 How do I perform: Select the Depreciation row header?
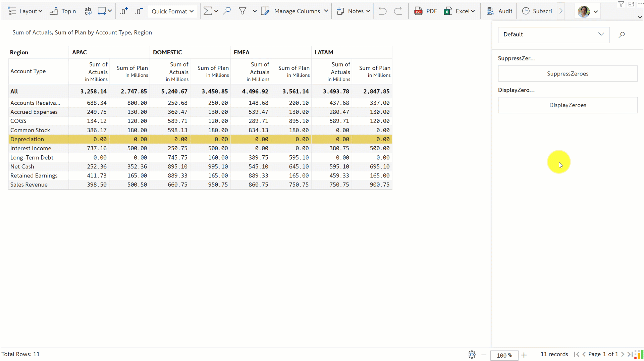[27, 139]
